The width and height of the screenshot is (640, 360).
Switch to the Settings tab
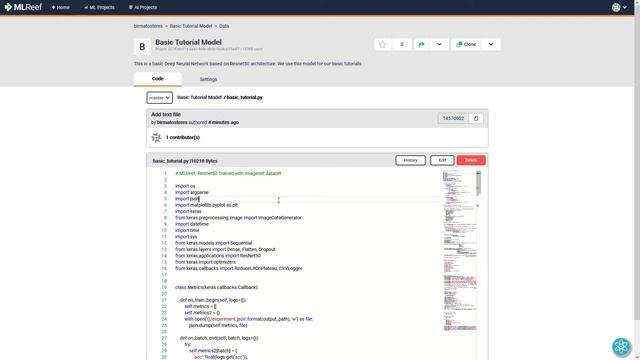pyautogui.click(x=208, y=79)
